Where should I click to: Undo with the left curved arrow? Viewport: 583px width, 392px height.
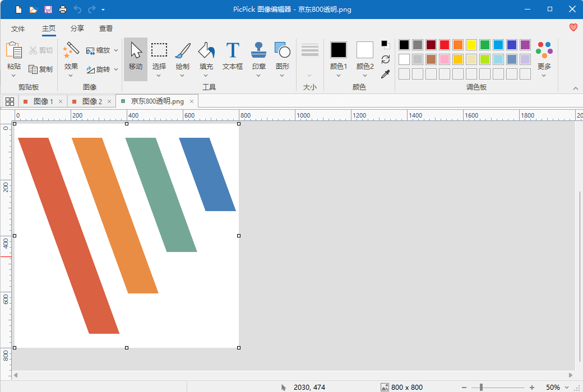77,10
